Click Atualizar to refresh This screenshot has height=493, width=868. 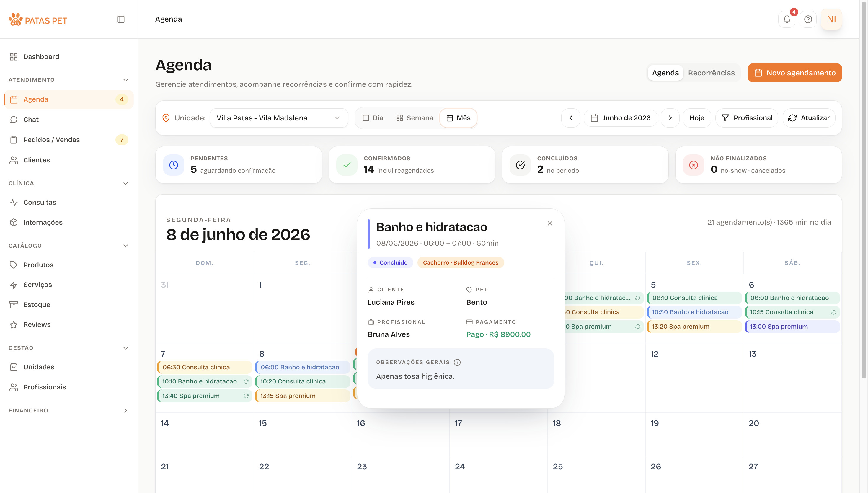tap(809, 118)
